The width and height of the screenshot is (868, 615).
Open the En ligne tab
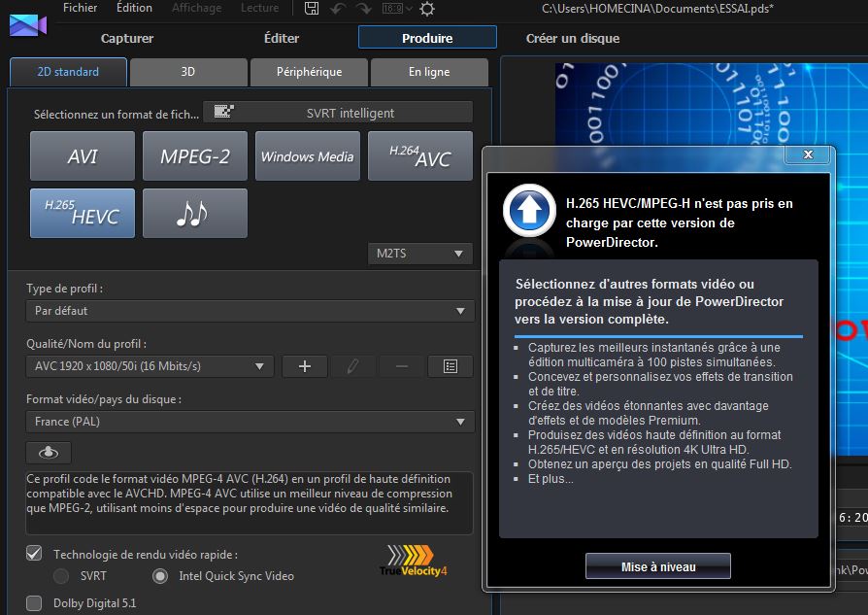(x=429, y=72)
